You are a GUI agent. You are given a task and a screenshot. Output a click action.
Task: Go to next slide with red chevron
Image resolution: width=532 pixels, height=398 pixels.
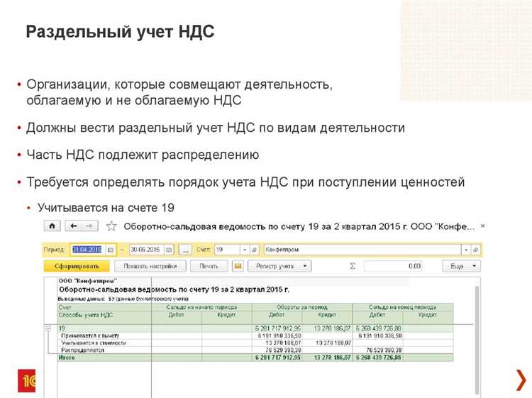[x=521, y=380]
